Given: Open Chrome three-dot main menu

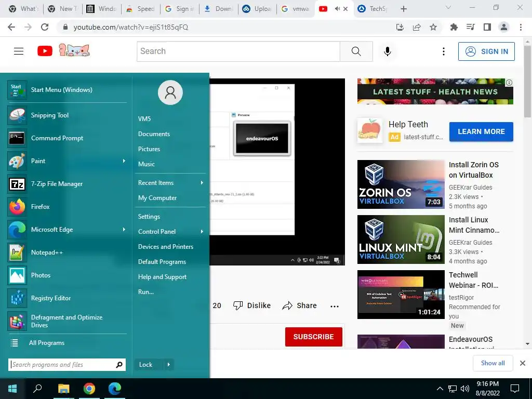Looking at the screenshot, I should [x=521, y=27].
